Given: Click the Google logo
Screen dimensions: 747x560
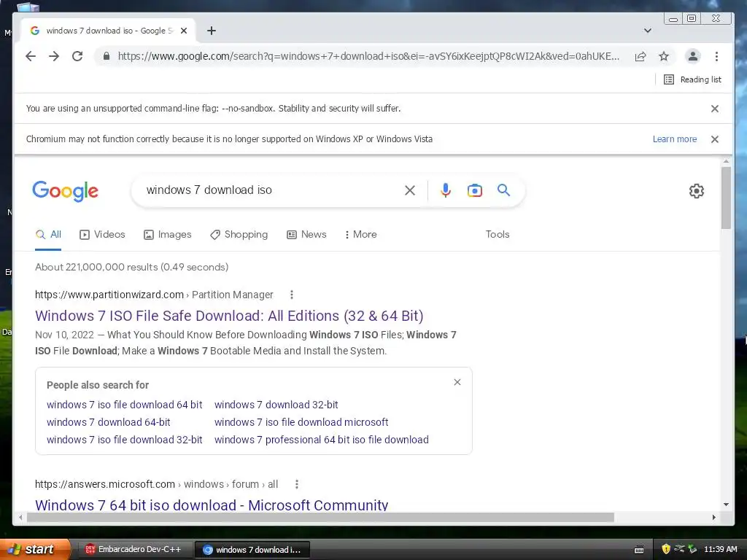Looking at the screenshot, I should click(x=65, y=191).
